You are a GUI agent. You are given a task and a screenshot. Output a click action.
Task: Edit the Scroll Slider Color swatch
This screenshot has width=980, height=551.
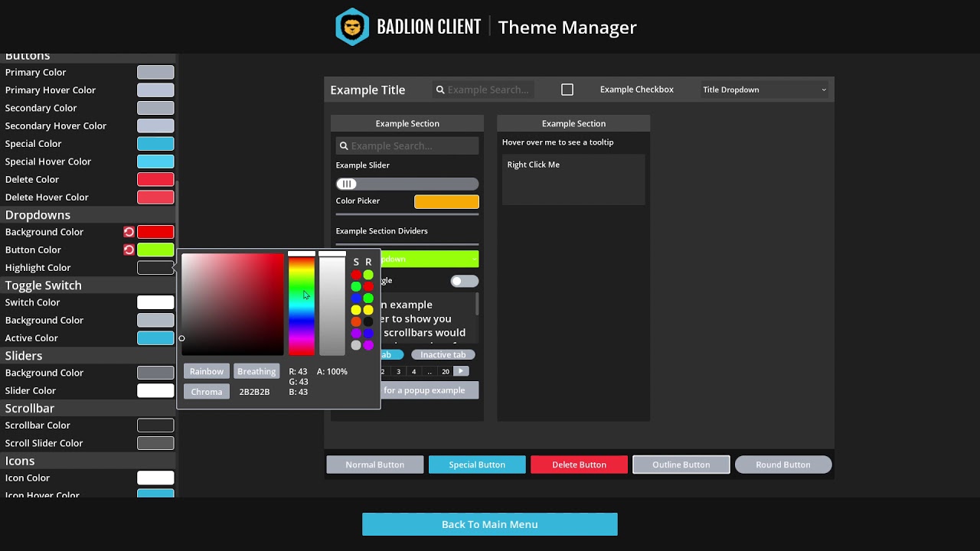[x=155, y=443]
